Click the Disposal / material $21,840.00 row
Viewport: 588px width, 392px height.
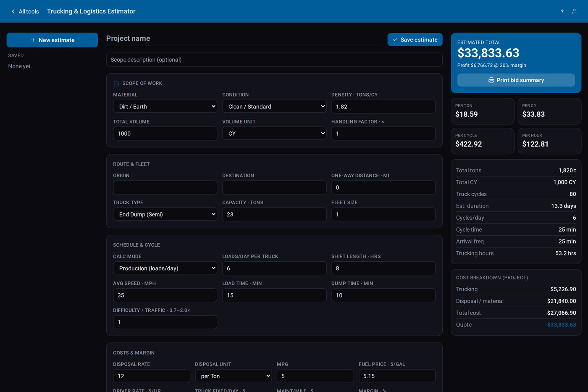[x=516, y=301]
